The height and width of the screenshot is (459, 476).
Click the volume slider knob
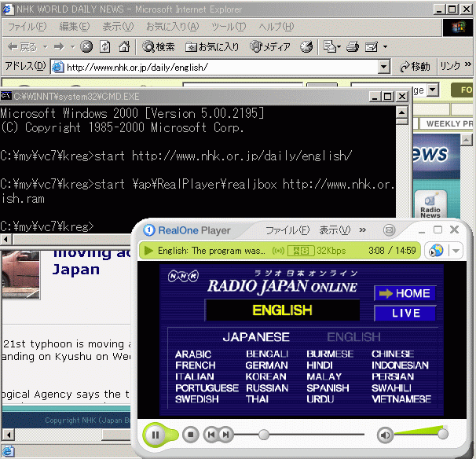443,434
